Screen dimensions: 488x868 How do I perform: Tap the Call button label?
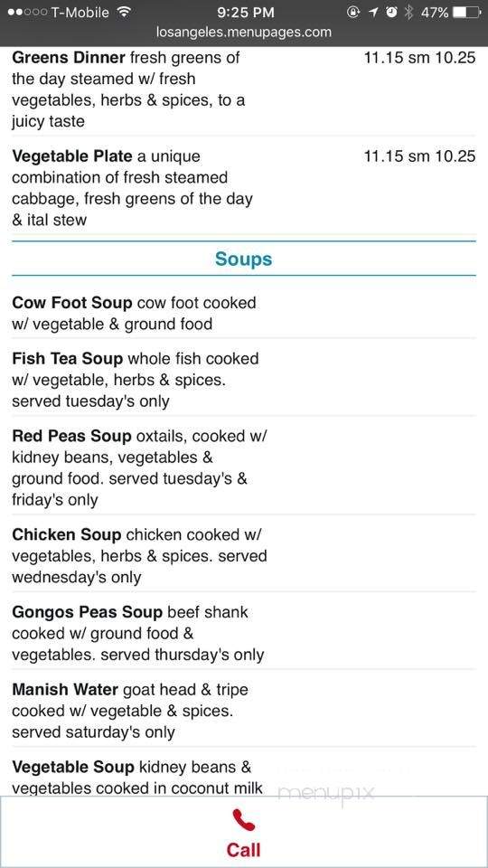click(x=243, y=850)
